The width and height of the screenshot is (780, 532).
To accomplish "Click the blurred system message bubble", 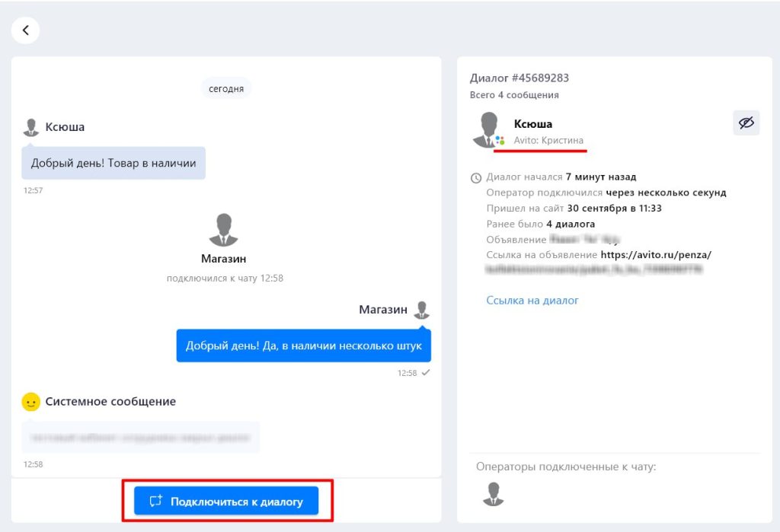I will tap(140, 438).
